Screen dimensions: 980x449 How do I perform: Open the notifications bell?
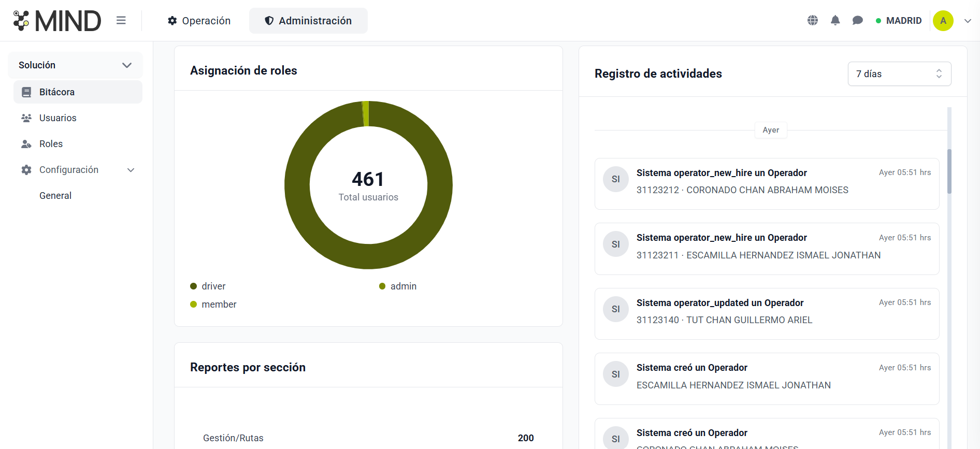coord(835,20)
